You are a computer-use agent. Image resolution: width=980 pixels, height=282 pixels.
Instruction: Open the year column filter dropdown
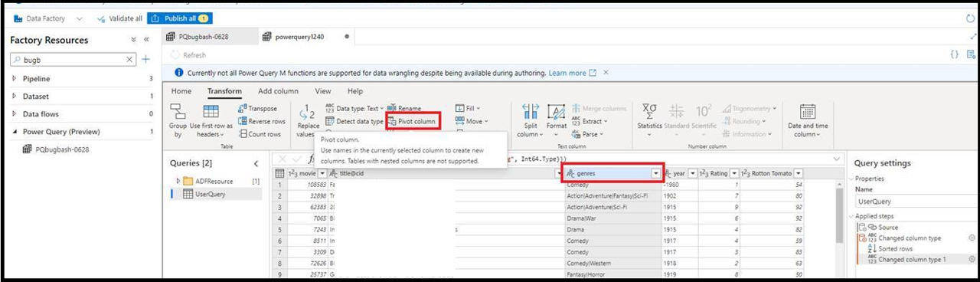(x=694, y=173)
